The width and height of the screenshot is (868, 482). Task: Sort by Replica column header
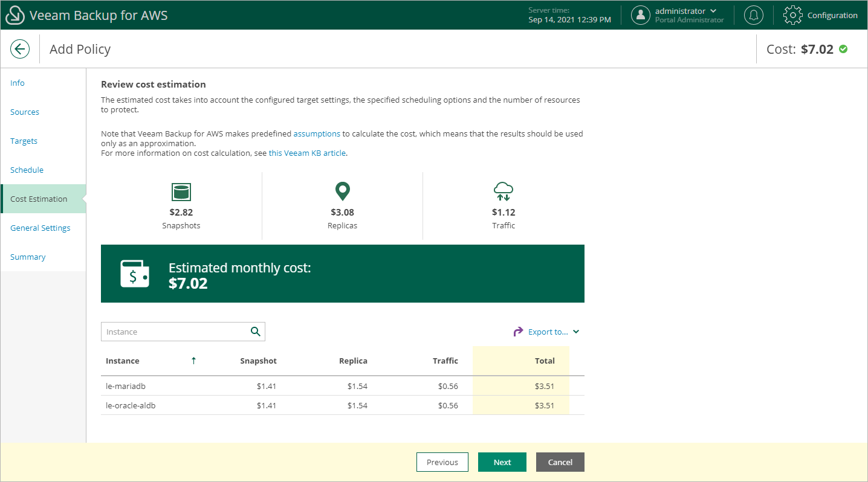pos(353,361)
